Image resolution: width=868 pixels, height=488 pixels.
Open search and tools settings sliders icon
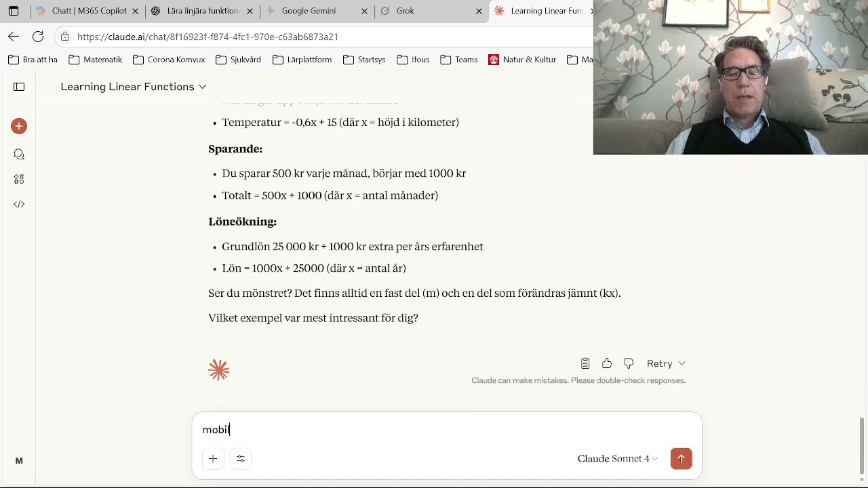point(241,459)
